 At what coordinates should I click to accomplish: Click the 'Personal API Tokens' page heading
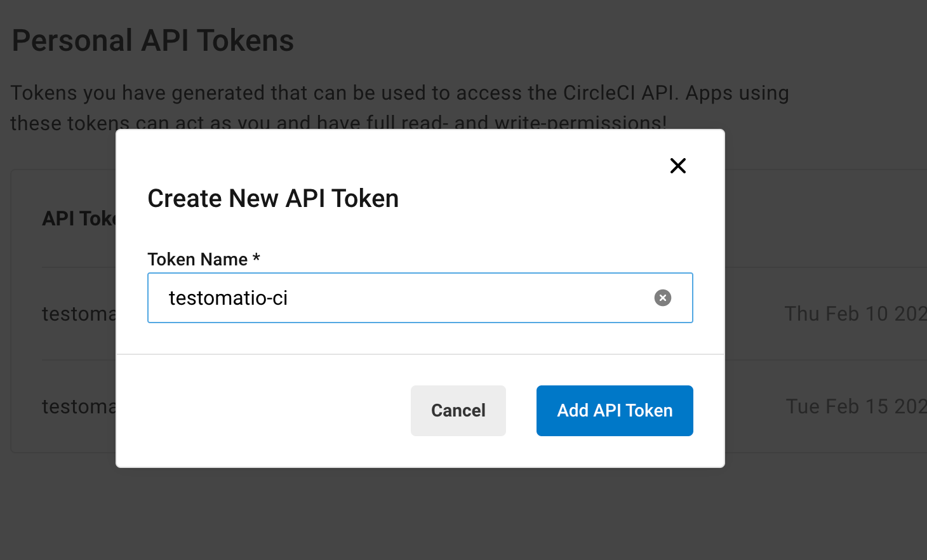tap(153, 41)
